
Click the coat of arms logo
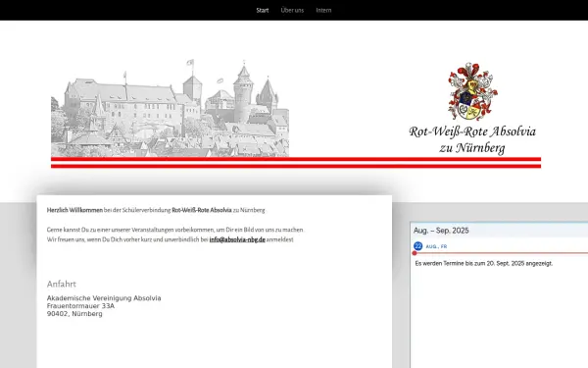[472, 91]
